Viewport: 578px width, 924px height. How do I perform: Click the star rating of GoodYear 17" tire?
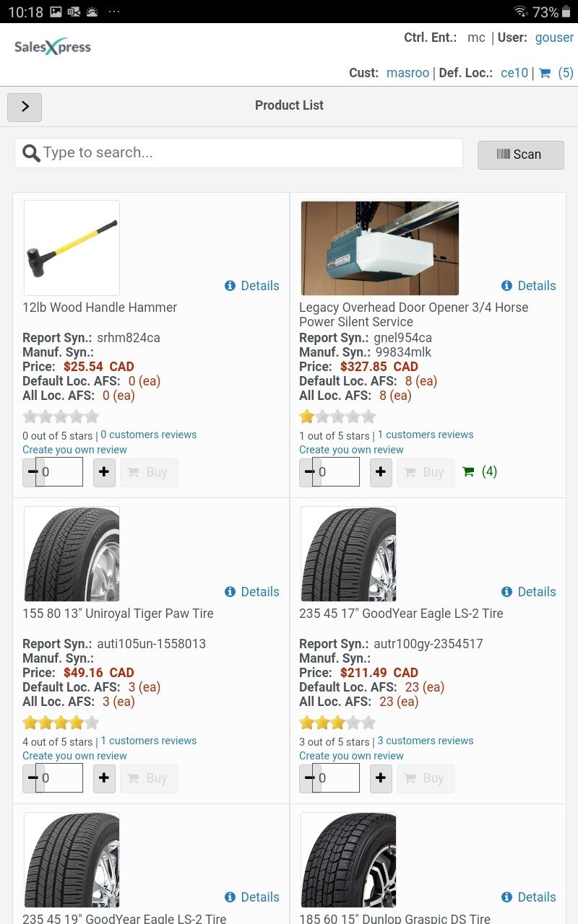coord(337,723)
